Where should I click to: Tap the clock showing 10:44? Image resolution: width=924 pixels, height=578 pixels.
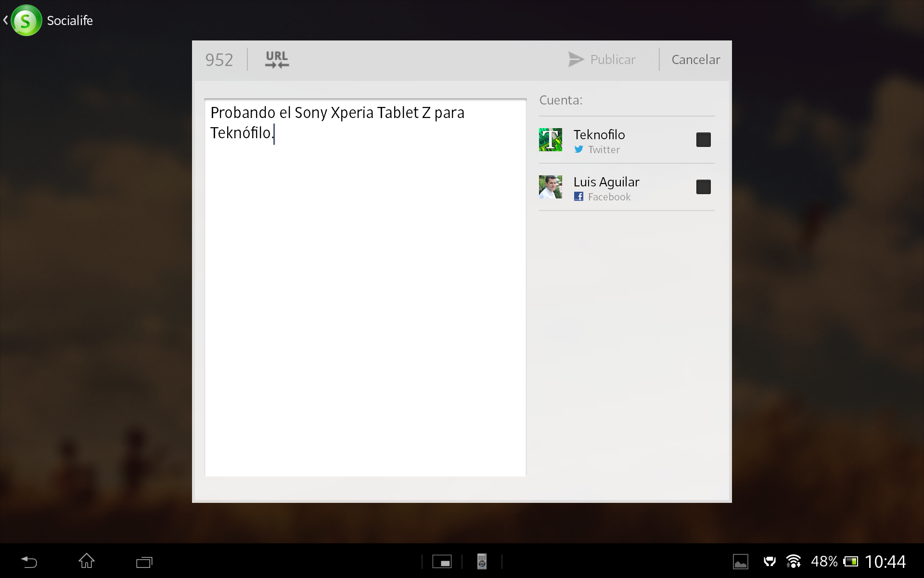[885, 562]
